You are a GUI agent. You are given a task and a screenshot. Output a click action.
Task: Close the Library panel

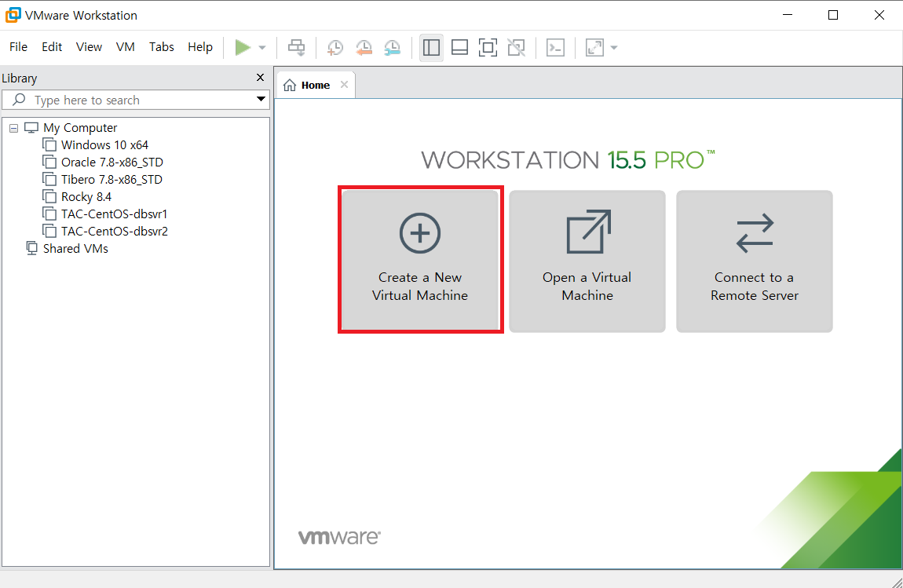261,77
